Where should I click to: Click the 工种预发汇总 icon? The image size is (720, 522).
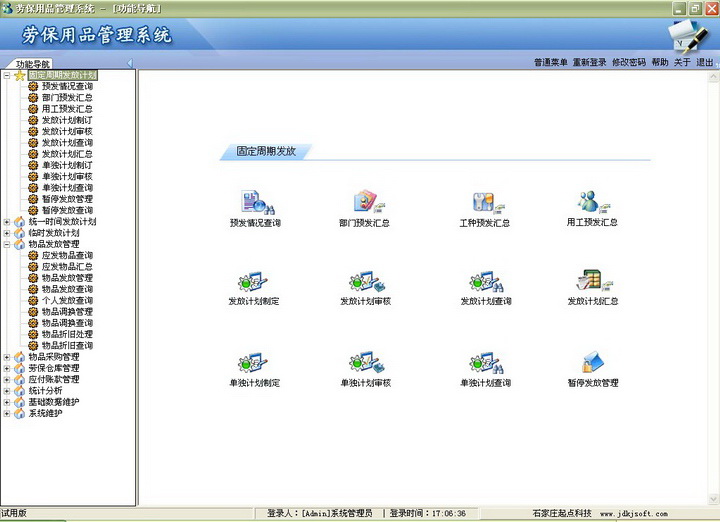pyautogui.click(x=483, y=203)
